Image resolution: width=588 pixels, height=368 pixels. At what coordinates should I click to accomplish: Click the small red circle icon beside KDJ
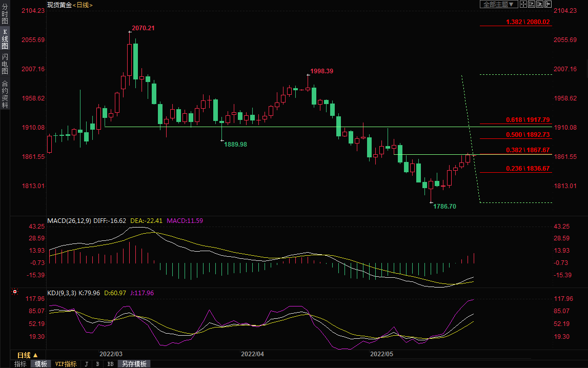[15, 292]
